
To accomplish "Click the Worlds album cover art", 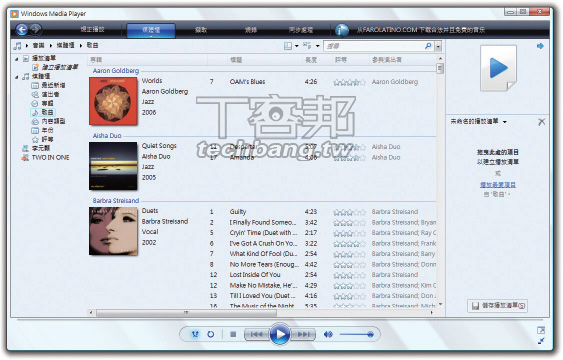I will pyautogui.click(x=113, y=101).
